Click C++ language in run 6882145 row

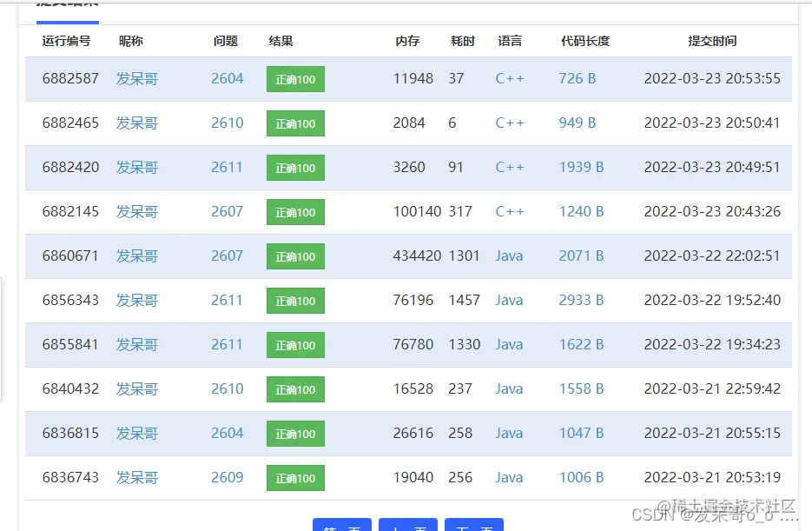tap(510, 212)
